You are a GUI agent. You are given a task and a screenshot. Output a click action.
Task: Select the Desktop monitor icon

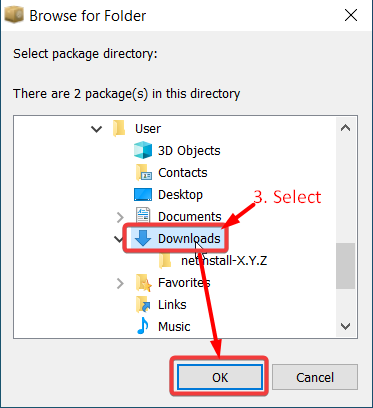click(x=143, y=195)
